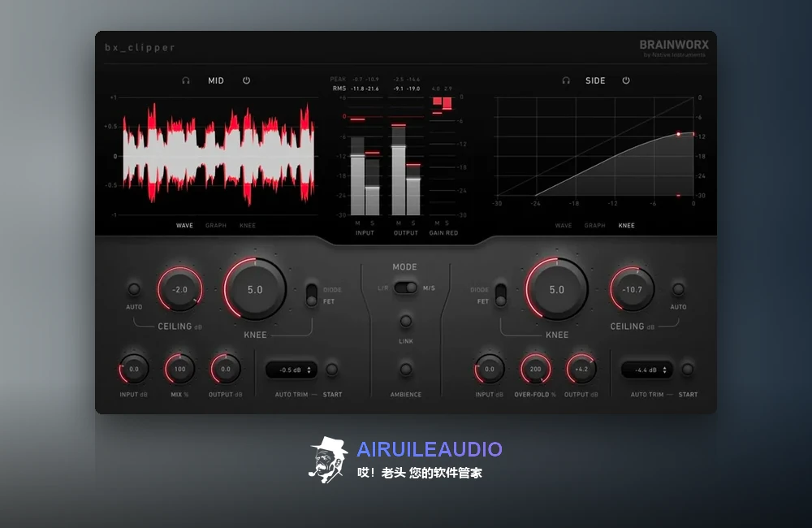Image resolution: width=812 pixels, height=528 pixels.
Task: Select the GRAPH view under MID display
Action: pyautogui.click(x=216, y=225)
